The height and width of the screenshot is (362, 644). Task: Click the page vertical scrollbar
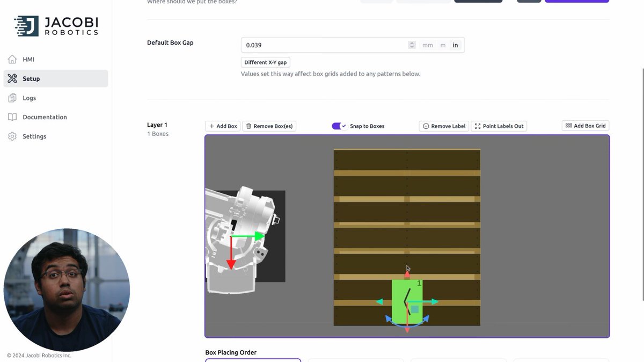[x=642, y=184]
